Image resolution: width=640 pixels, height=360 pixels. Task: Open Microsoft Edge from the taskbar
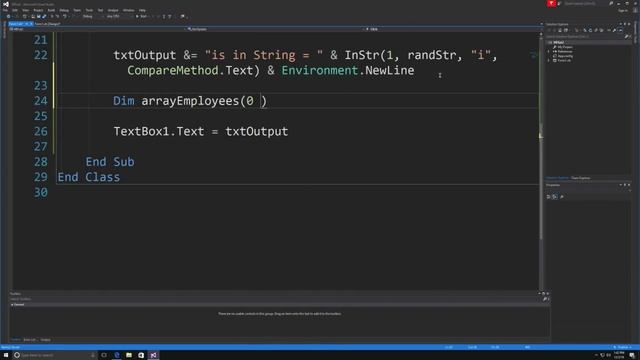(x=117, y=355)
